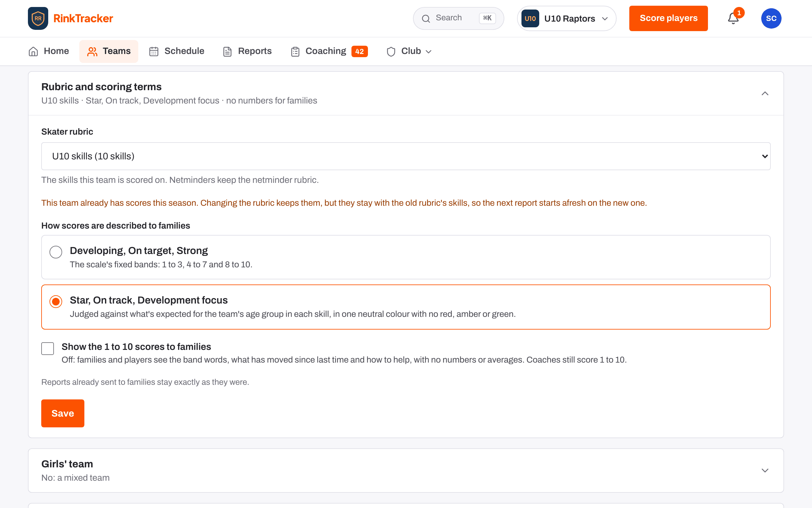The height and width of the screenshot is (508, 812).
Task: Open the U10 Raptors team switcher
Action: (x=566, y=18)
